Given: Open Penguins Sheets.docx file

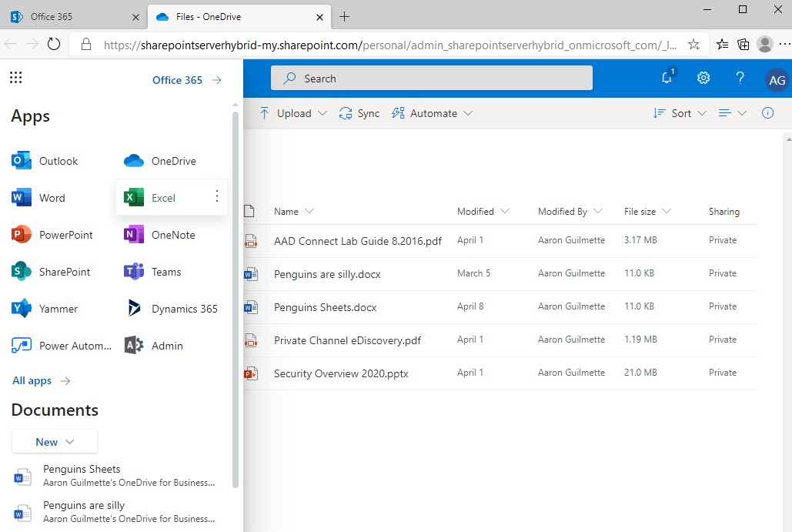Looking at the screenshot, I should pos(326,307).
